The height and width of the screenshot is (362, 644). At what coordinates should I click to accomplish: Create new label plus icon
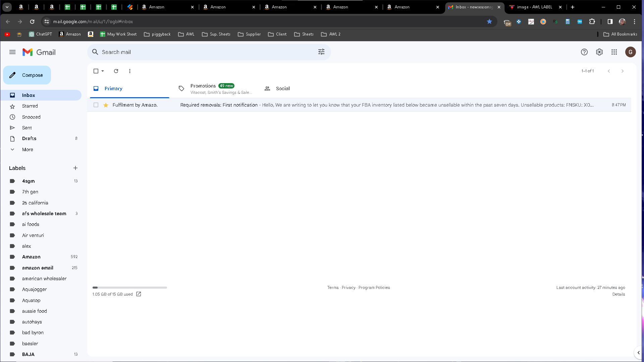[75, 168]
